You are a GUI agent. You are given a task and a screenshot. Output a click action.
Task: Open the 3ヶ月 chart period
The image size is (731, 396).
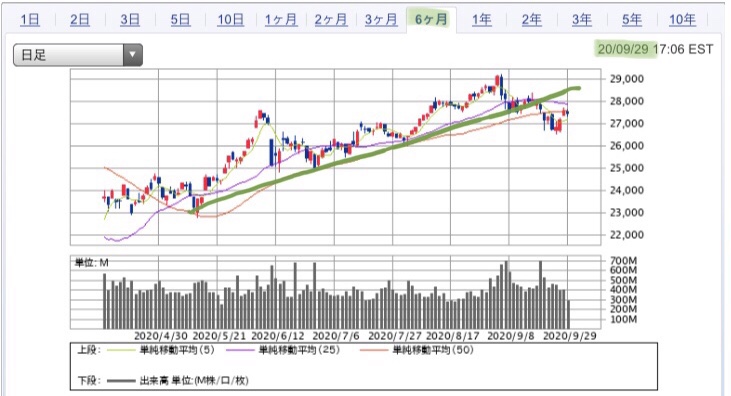pos(381,20)
